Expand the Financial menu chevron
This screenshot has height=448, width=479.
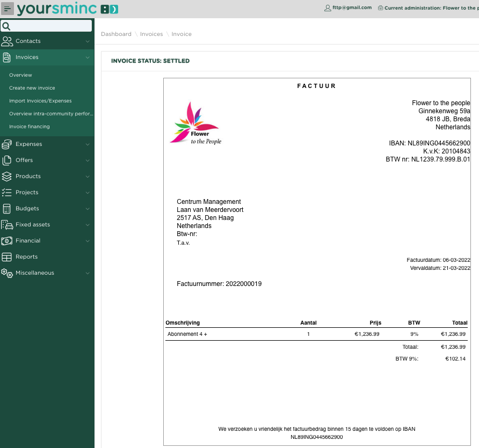tap(88, 241)
